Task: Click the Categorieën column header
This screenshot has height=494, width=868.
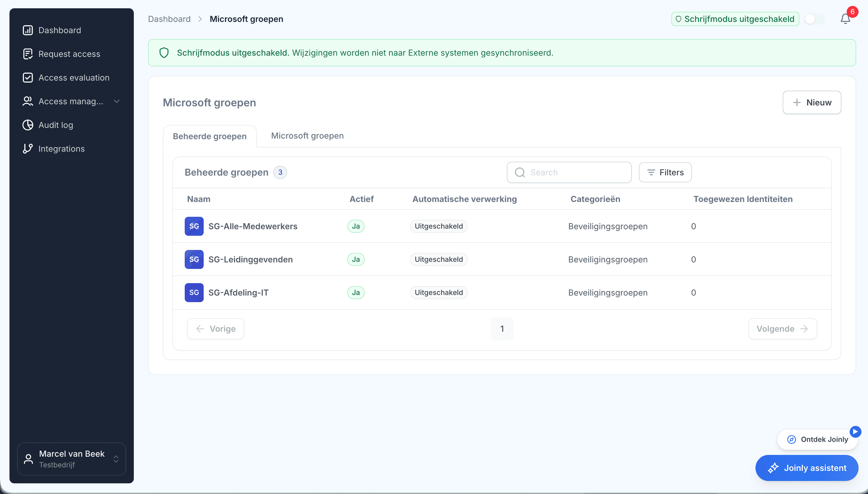Action: 595,199
